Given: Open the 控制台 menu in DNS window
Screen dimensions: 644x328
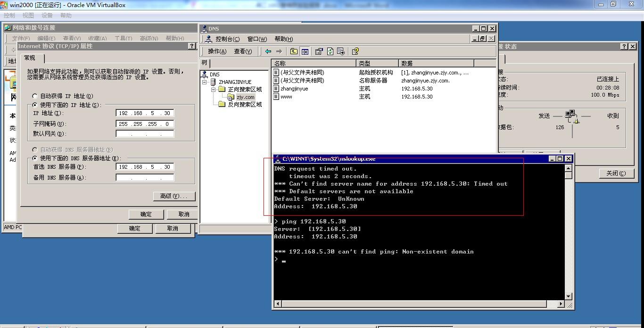Looking at the screenshot, I should click(x=227, y=39).
